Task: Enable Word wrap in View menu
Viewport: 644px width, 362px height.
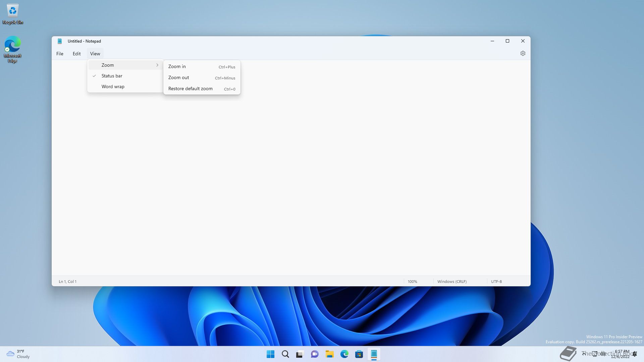Action: coord(125,86)
